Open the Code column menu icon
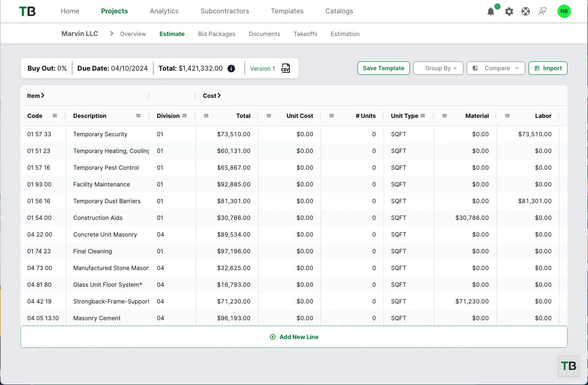Image resolution: width=588 pixels, height=385 pixels. 54,116
